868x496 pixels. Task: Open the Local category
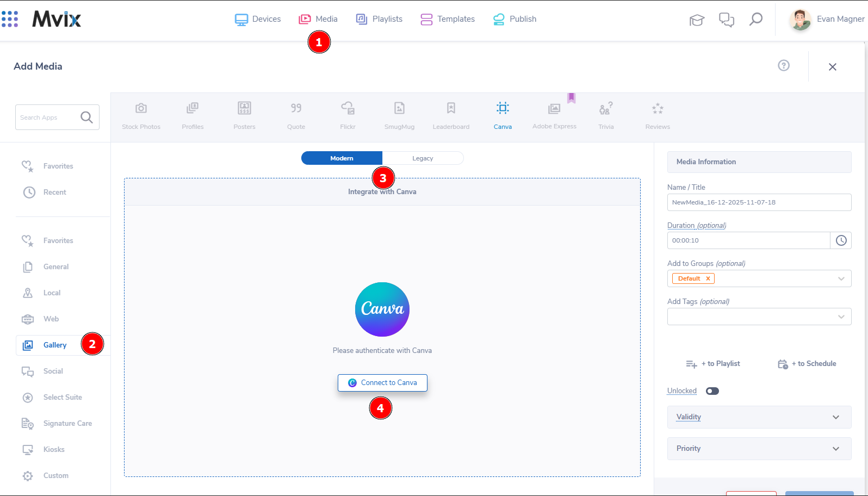(41, 293)
